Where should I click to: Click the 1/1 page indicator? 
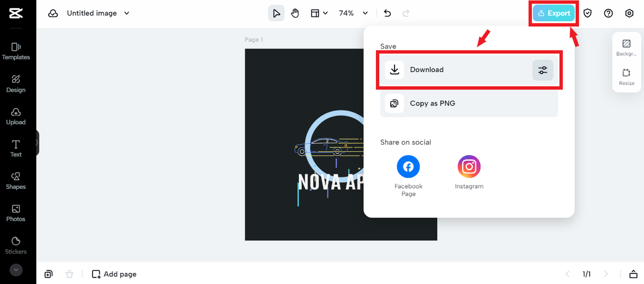pos(587,274)
